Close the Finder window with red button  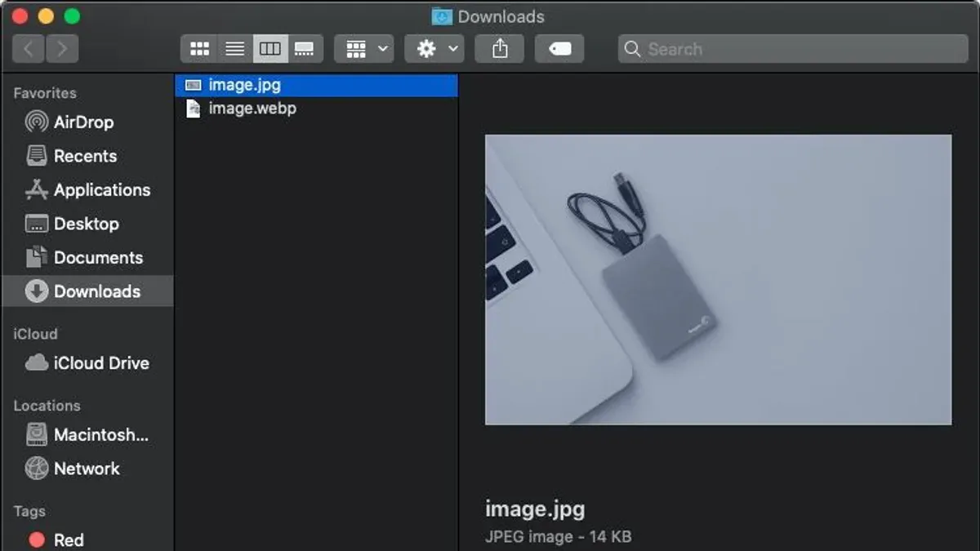pyautogui.click(x=20, y=16)
